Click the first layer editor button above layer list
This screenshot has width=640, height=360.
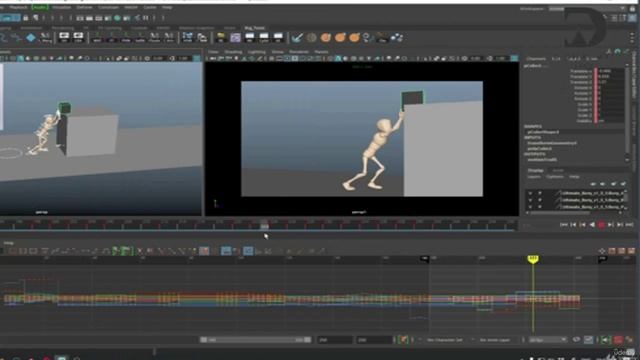[593, 184]
